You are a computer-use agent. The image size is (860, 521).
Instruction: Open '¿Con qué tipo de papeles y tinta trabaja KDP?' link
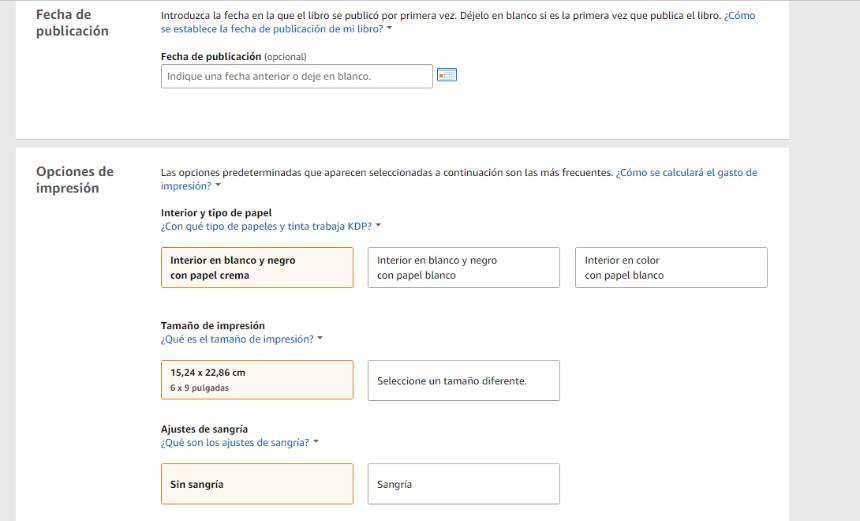pos(266,226)
